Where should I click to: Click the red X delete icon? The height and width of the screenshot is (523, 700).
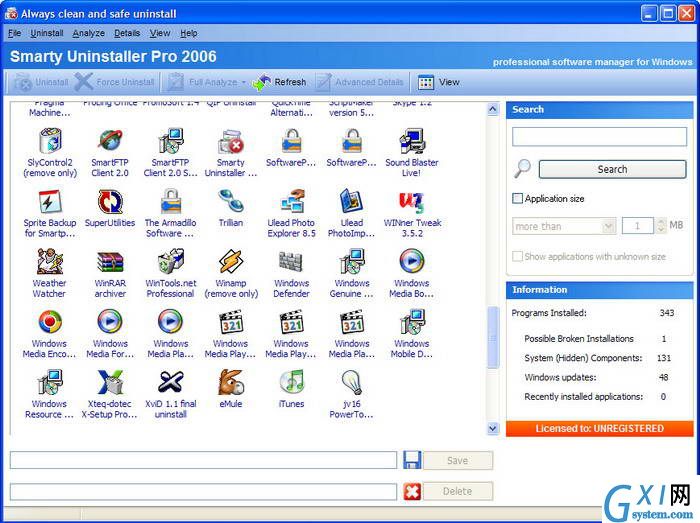point(412,491)
